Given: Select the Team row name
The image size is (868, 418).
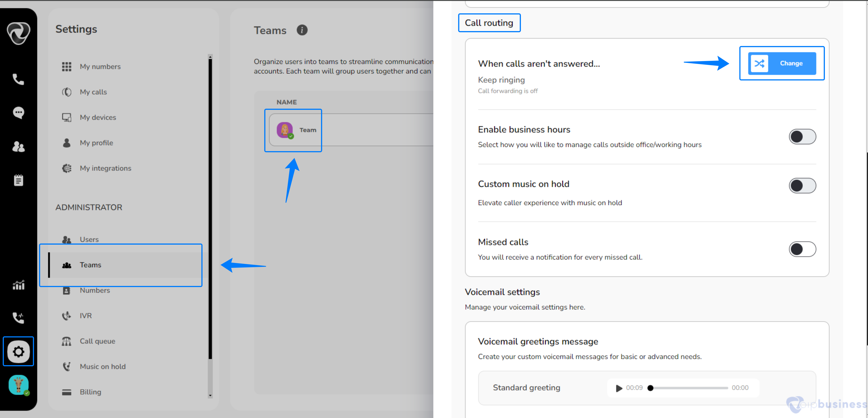Looking at the screenshot, I should coord(308,130).
